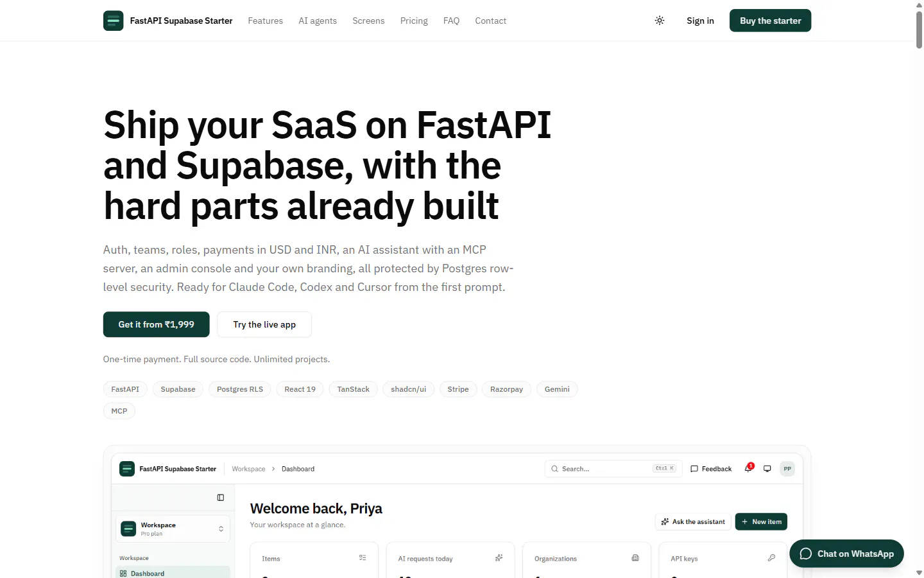Screen dimensions: 924x578
Task: Click the FastAPI Supabase Starter logo icon in header
Action: pos(114,21)
